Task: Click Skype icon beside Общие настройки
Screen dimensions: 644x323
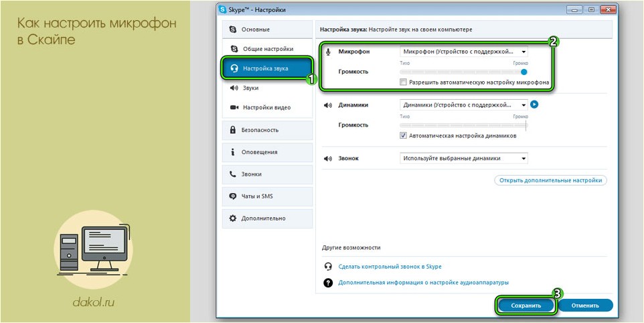Action: tap(234, 49)
